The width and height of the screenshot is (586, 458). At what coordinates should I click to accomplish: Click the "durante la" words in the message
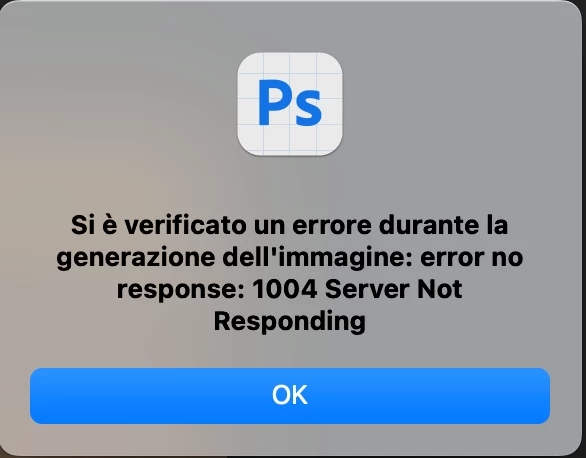tap(444, 225)
